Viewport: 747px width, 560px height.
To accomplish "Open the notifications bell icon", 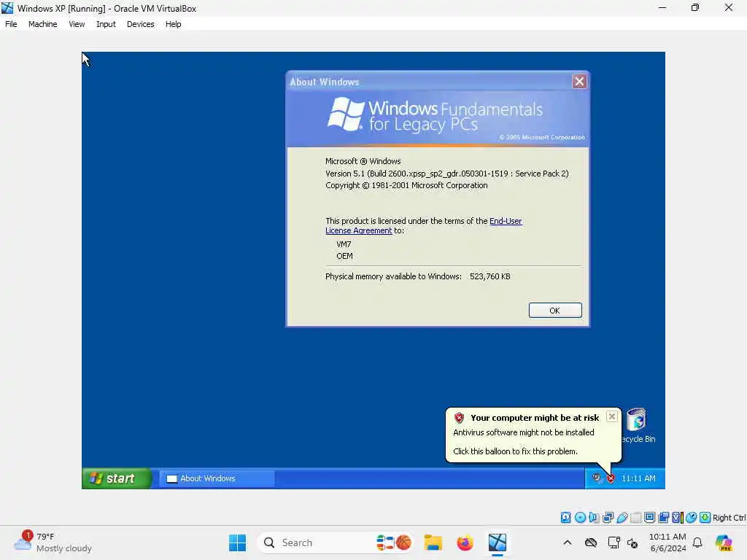I will [697, 542].
